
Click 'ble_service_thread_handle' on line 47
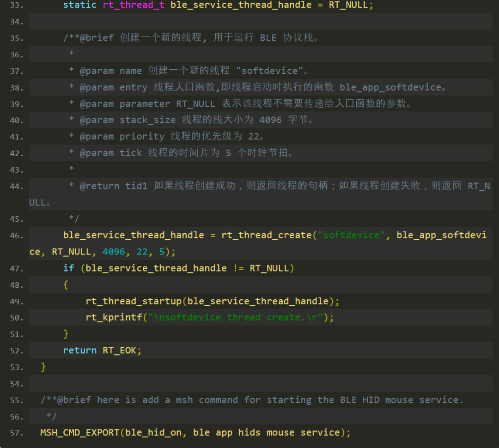(156, 268)
